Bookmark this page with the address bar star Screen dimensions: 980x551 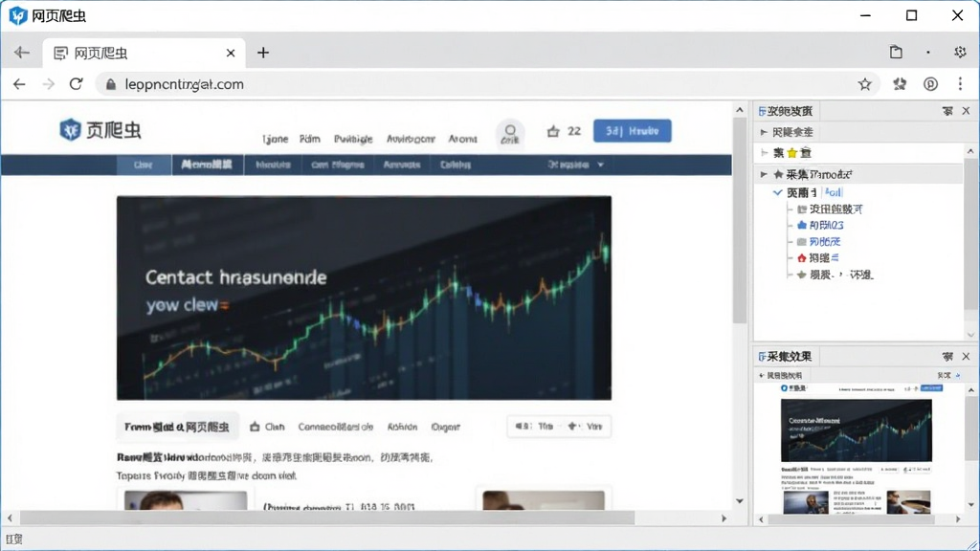coord(864,84)
